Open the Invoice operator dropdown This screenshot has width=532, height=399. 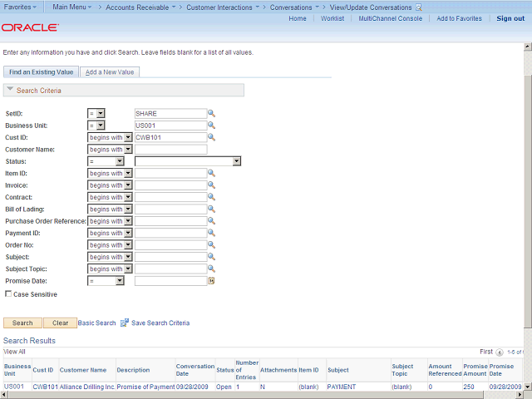(x=110, y=185)
